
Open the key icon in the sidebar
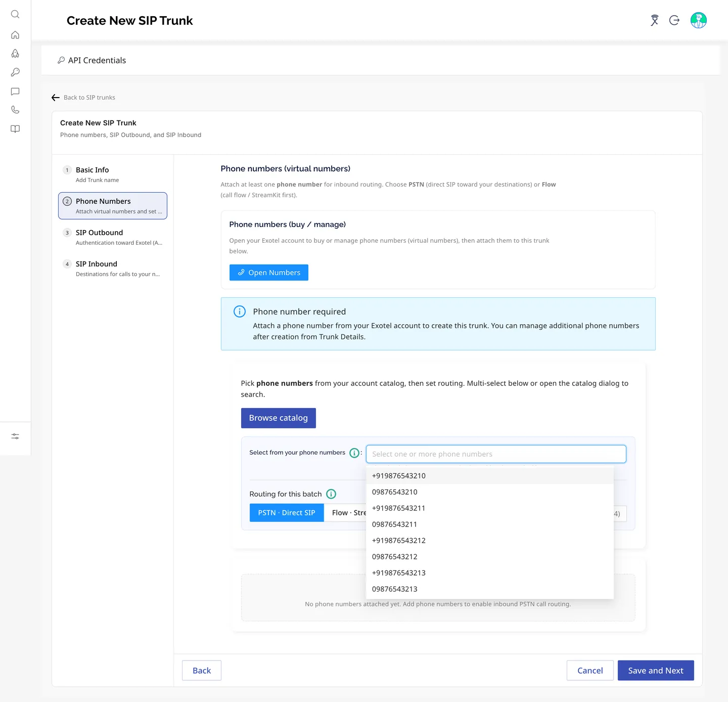point(15,72)
